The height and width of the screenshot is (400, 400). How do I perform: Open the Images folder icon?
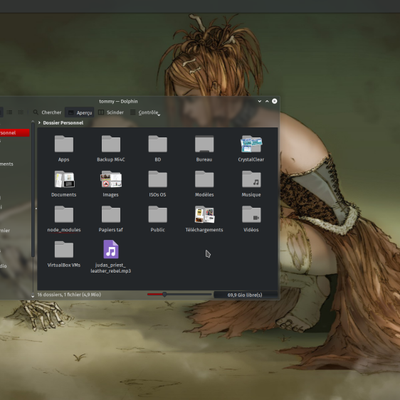click(x=111, y=179)
